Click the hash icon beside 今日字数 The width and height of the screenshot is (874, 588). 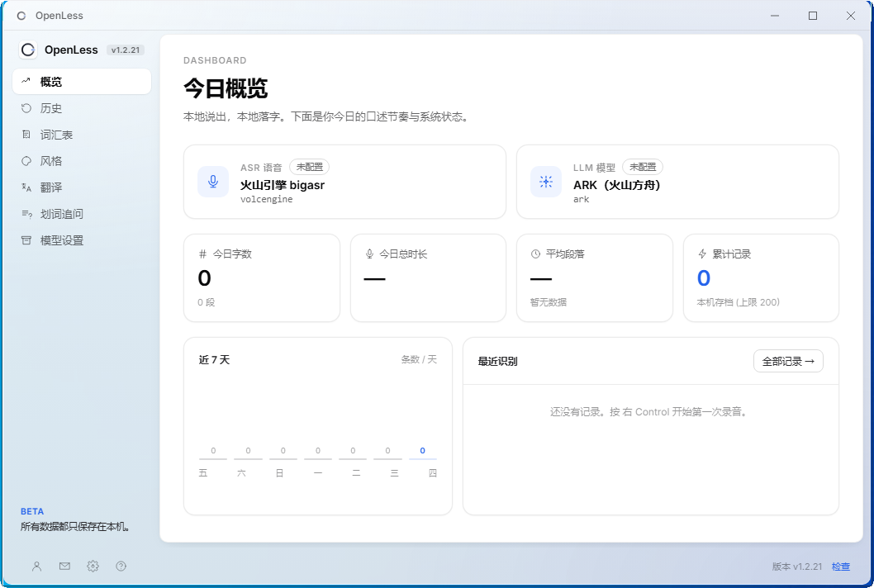pyautogui.click(x=203, y=254)
